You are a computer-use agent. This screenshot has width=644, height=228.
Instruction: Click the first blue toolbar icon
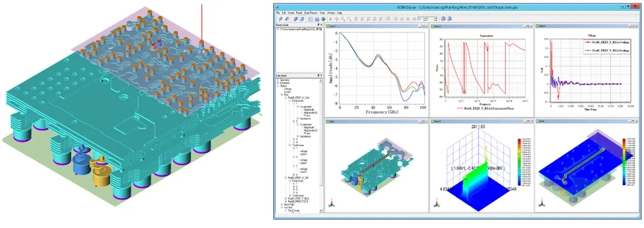tap(280, 19)
